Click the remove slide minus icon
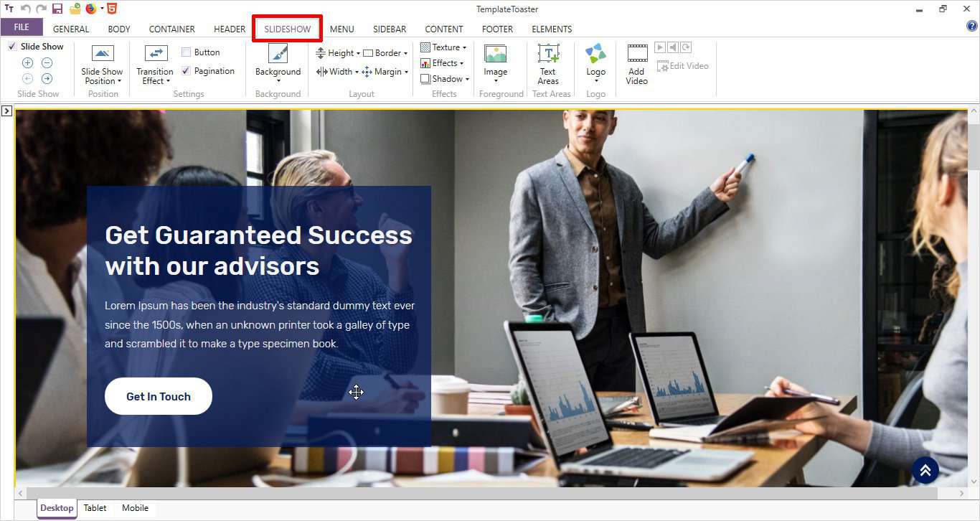Image resolution: width=980 pixels, height=521 pixels. pos(47,63)
